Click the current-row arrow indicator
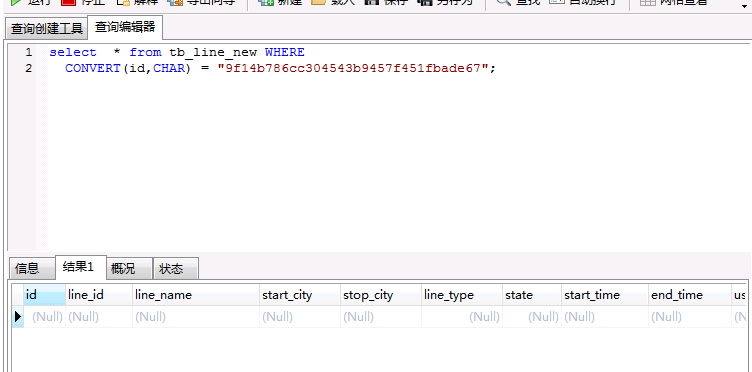The height and width of the screenshot is (372, 752). (18, 317)
